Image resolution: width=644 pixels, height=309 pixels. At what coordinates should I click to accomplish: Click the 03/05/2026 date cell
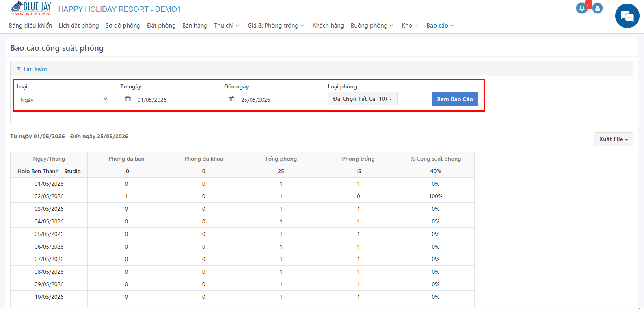click(x=49, y=209)
